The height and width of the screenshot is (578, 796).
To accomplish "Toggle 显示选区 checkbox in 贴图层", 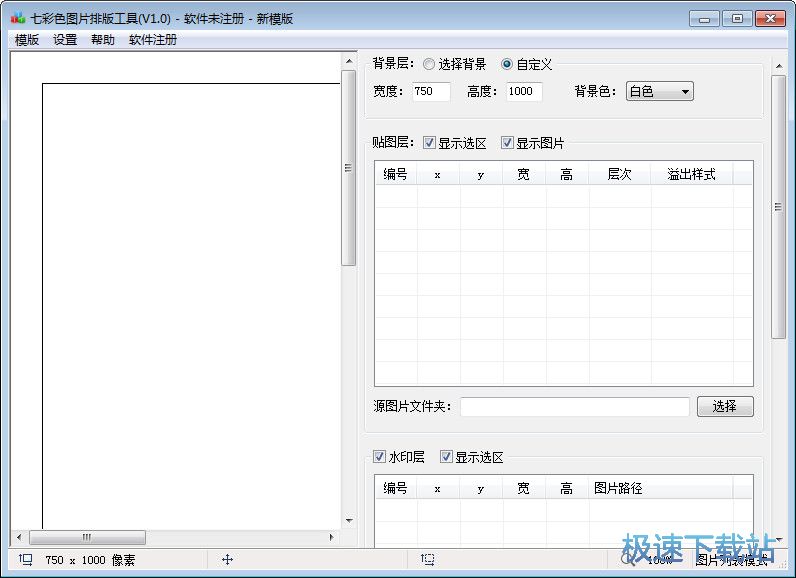I will coord(429,143).
